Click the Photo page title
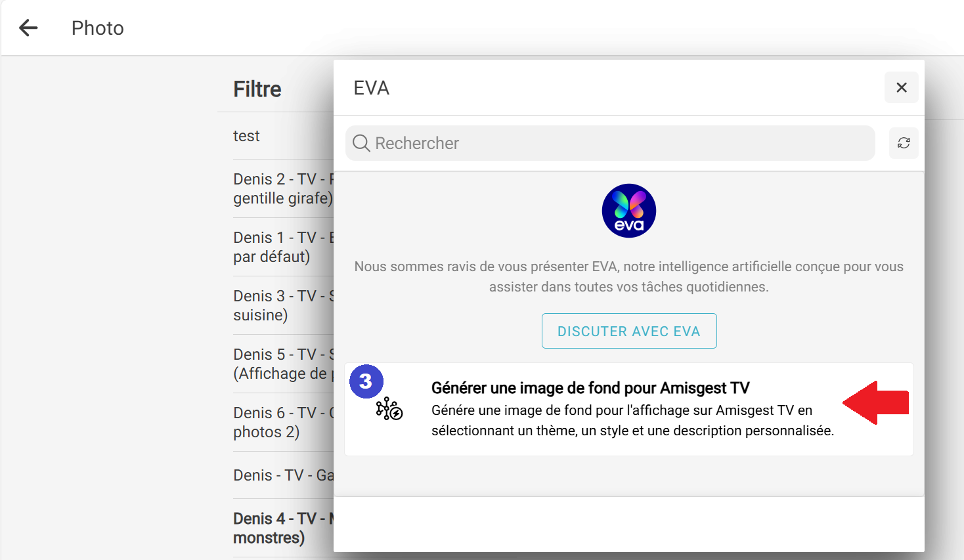Image resolution: width=964 pixels, height=560 pixels. click(98, 28)
